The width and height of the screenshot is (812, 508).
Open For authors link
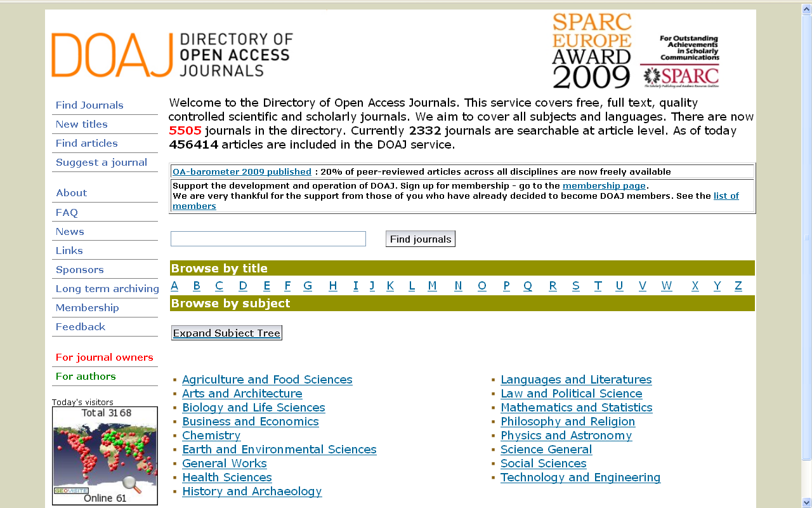click(x=86, y=377)
